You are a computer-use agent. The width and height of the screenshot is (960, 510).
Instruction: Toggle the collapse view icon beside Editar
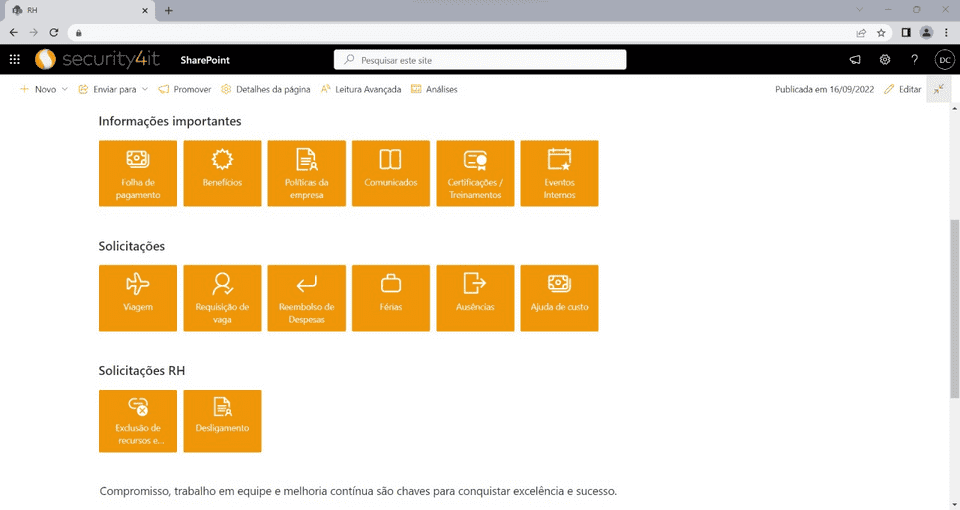(x=939, y=89)
